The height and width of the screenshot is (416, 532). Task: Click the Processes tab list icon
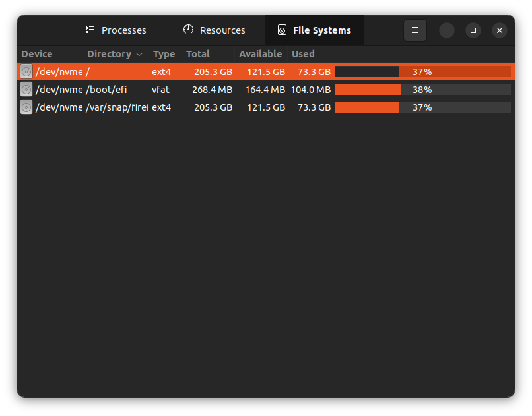tap(90, 30)
